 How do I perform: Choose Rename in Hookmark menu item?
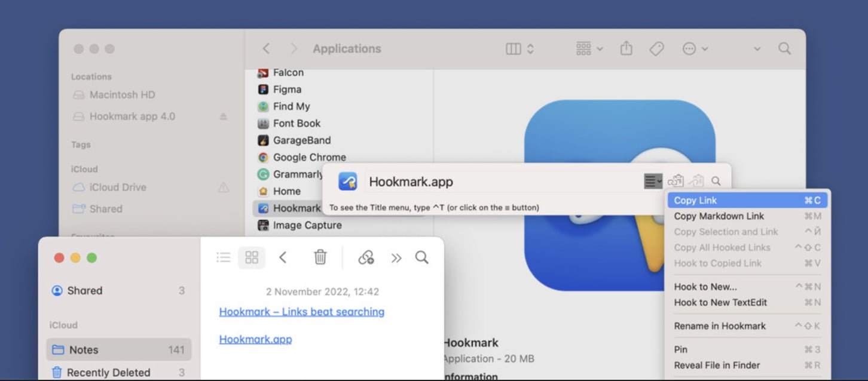tap(747, 326)
